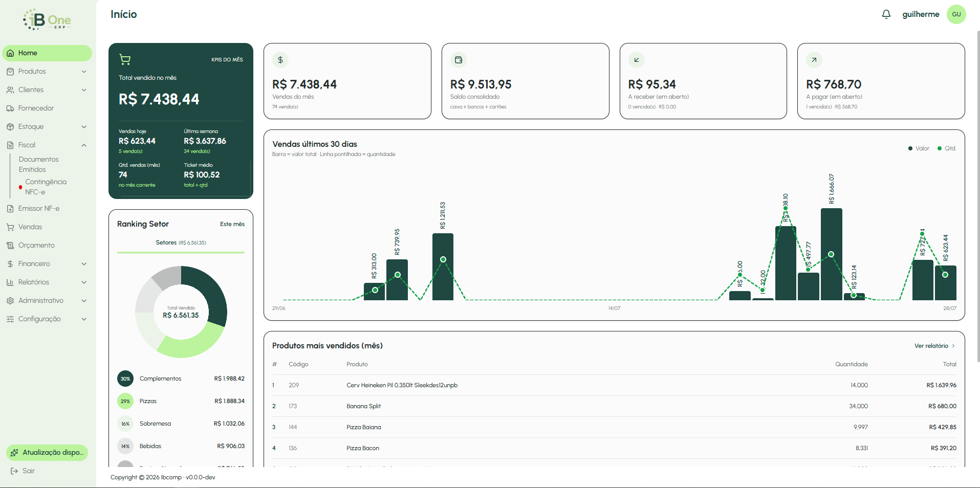Click the GU user avatar
Viewport: 980px width, 488px height.
[956, 14]
